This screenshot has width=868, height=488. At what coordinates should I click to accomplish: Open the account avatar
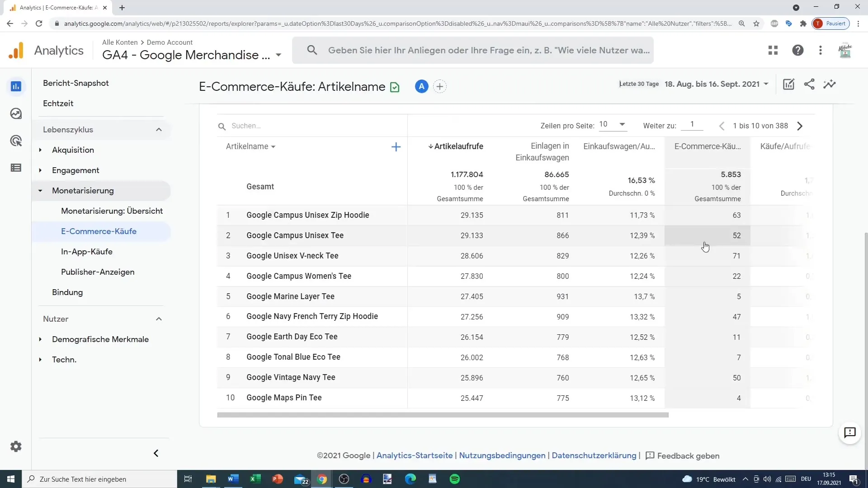click(845, 50)
